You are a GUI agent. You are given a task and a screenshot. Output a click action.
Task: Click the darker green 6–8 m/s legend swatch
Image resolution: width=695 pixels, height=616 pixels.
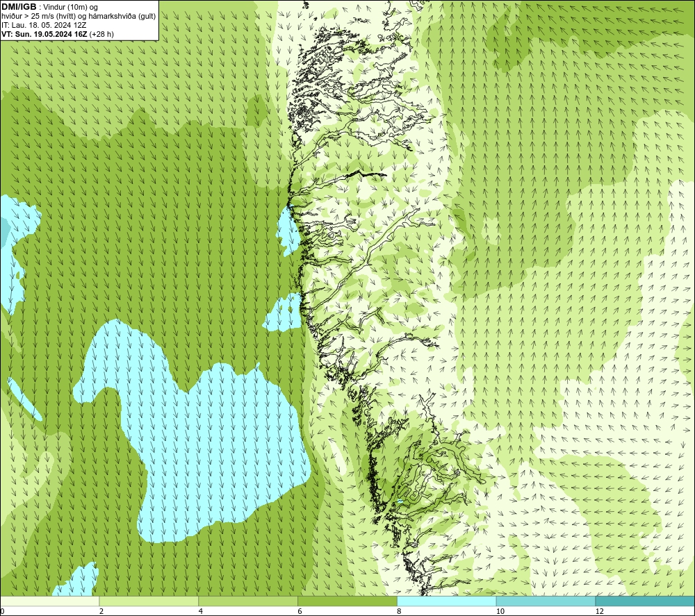[x=347, y=601]
